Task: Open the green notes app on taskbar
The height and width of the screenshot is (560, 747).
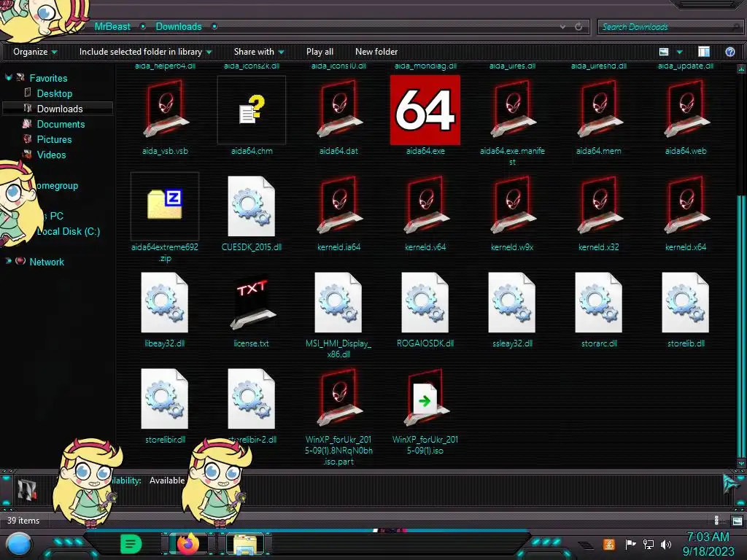Action: 131,544
